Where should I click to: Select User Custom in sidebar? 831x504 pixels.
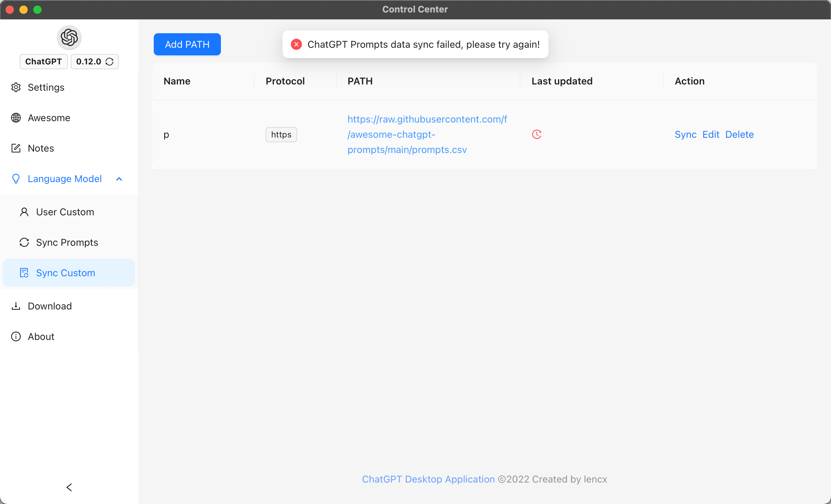[69, 212]
